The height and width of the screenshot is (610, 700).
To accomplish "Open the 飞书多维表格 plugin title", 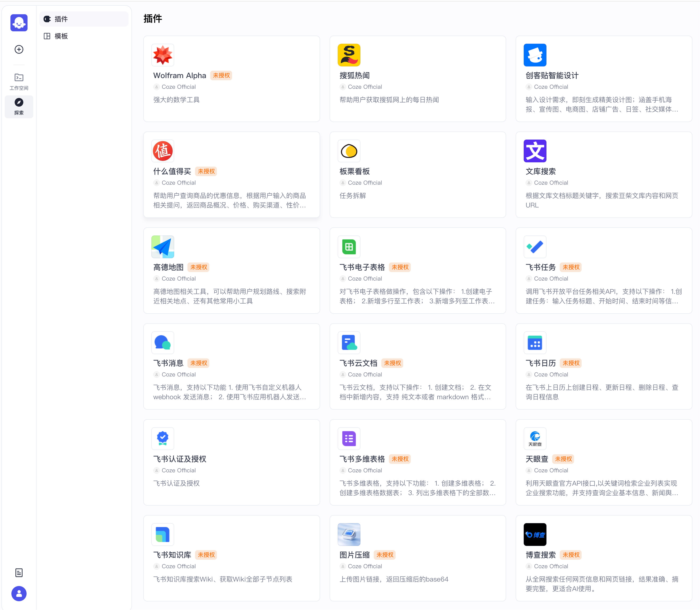I will pos(362,459).
